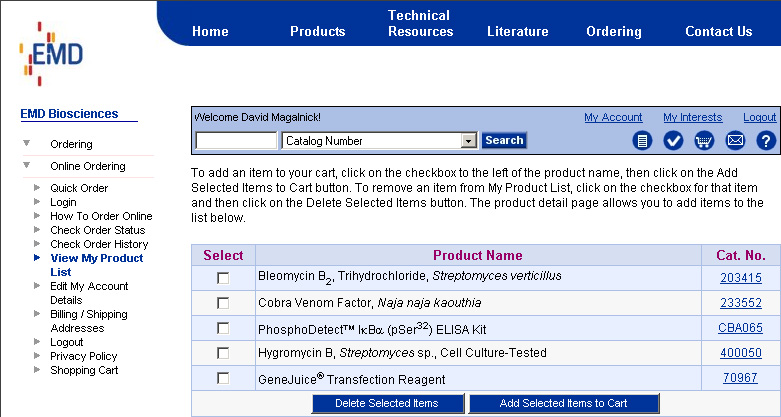The image size is (781, 417).
Task: Open Shopping Cart in sidebar
Action: click(x=84, y=370)
